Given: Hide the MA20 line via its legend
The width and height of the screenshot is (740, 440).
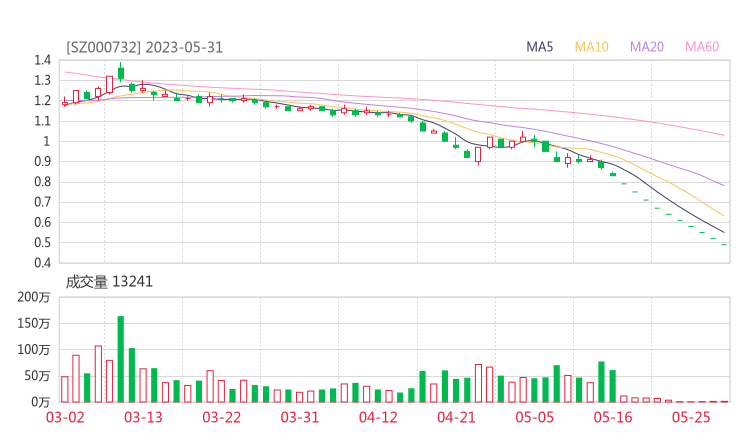Looking at the screenshot, I should (647, 46).
